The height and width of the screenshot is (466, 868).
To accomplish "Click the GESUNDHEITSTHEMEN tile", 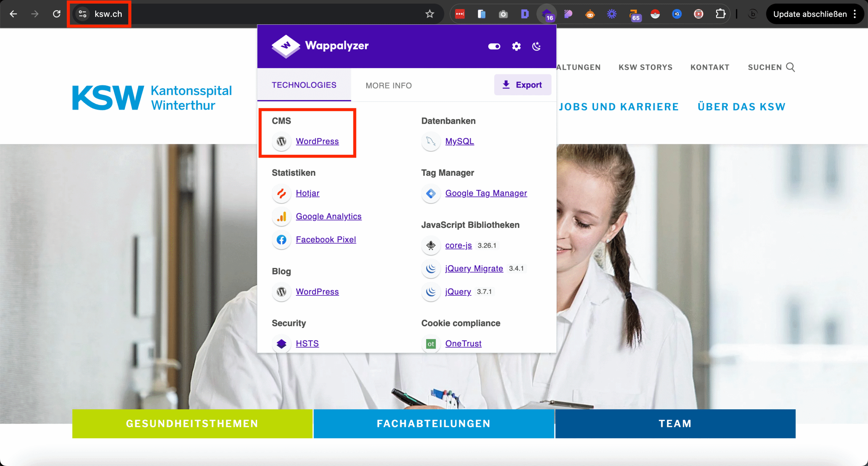I will [x=192, y=424].
